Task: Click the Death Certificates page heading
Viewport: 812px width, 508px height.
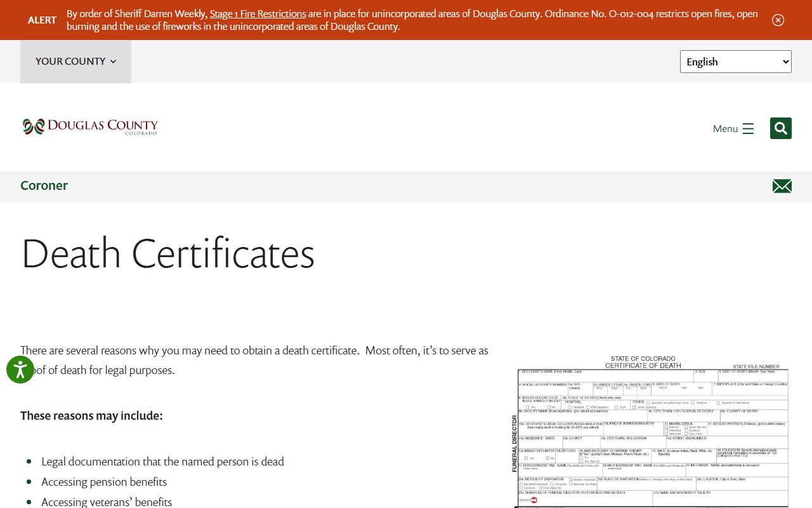Action: (168, 253)
